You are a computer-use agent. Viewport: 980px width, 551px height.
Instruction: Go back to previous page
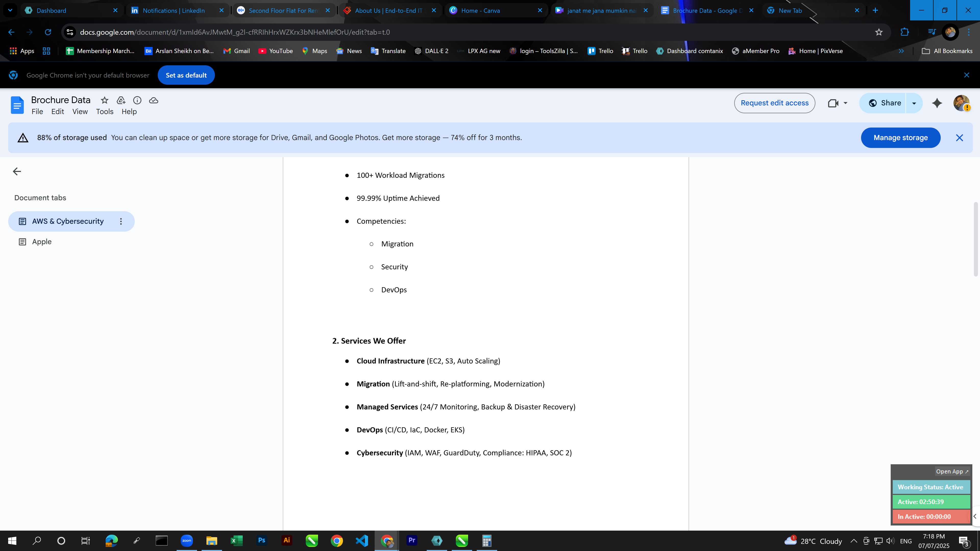click(11, 32)
